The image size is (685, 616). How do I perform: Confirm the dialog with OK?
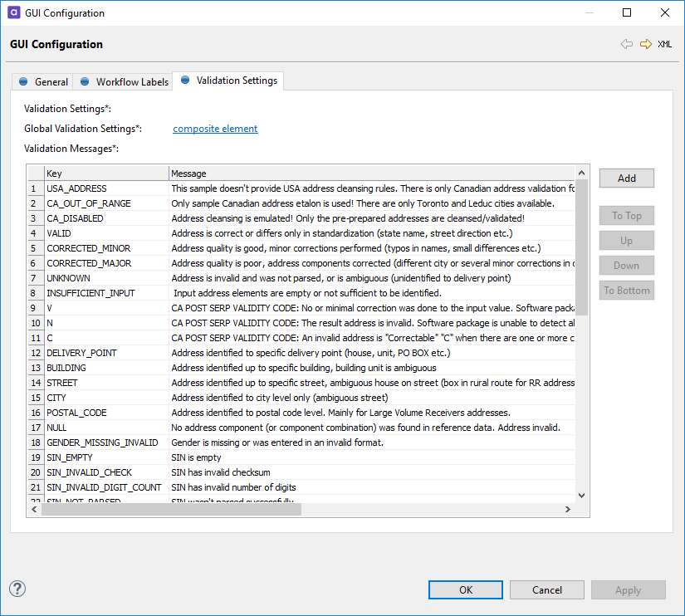tap(465, 589)
